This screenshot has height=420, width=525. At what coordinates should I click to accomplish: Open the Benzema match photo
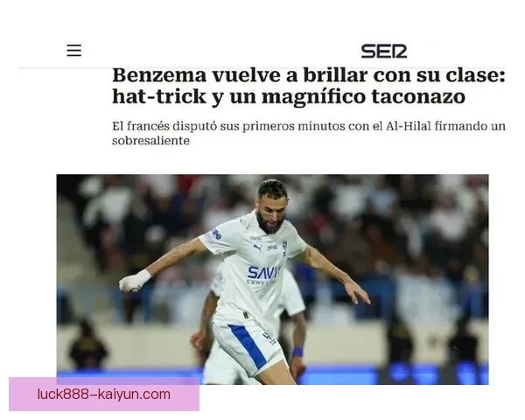click(x=272, y=279)
